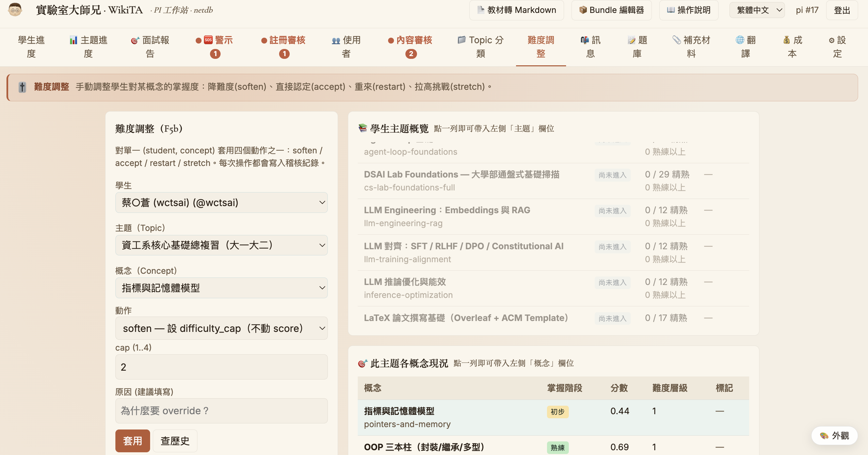Click the SOS icon in 警示 tab
This screenshot has width=868, height=455.
coord(208,40)
